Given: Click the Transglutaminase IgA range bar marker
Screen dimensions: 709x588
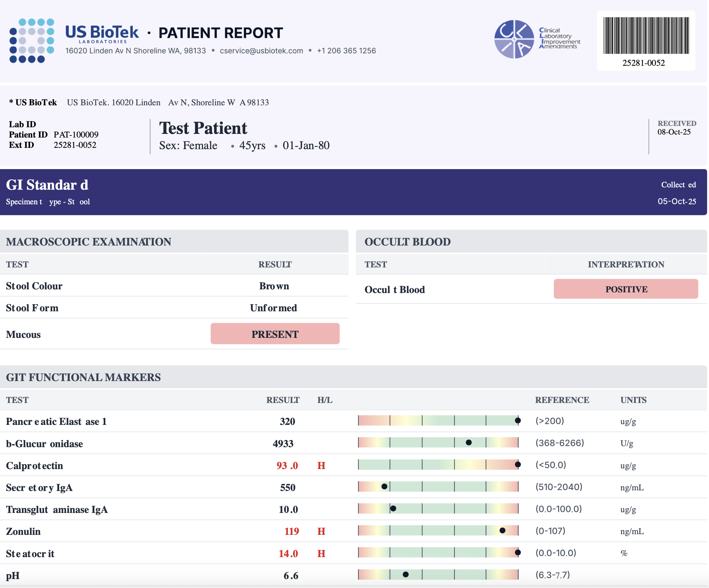Looking at the screenshot, I should [393, 508].
